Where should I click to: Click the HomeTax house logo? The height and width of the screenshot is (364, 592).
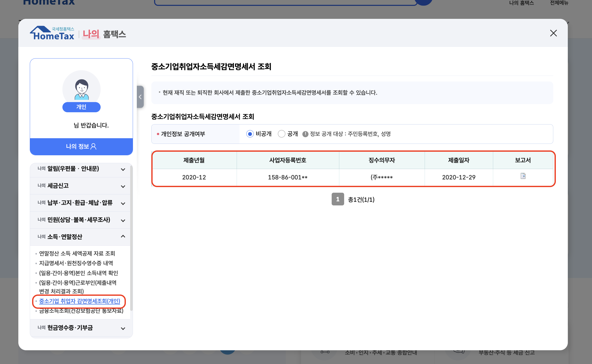tap(52, 34)
